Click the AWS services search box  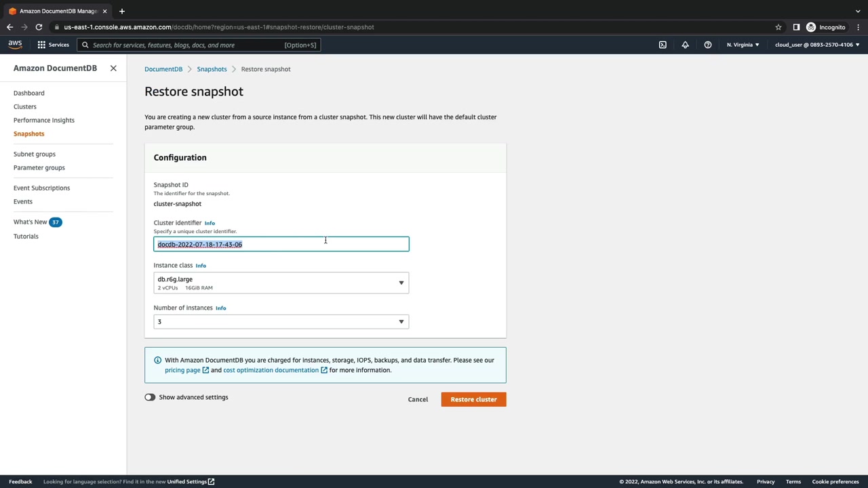pyautogui.click(x=198, y=45)
